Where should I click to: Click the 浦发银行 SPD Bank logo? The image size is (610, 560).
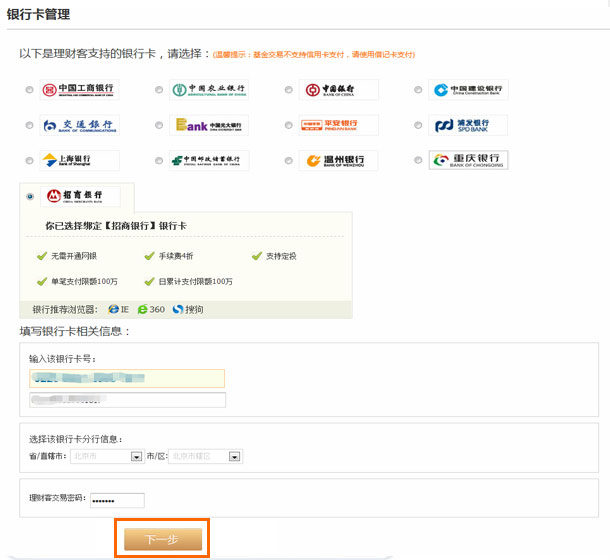coord(468,125)
